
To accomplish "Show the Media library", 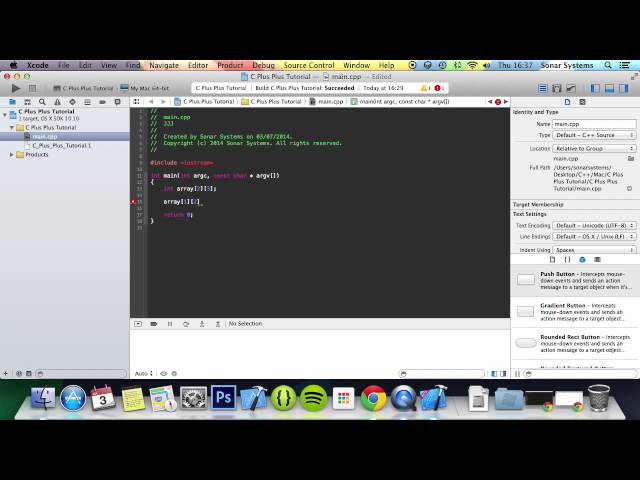I will [x=598, y=260].
